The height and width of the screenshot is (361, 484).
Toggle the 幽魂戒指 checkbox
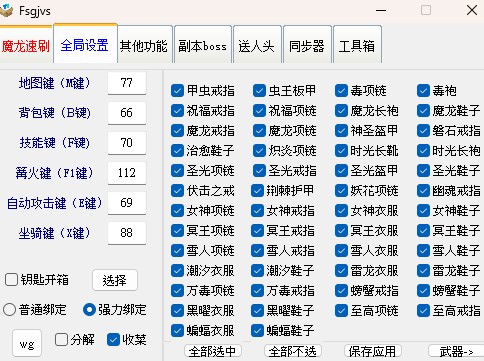click(x=423, y=191)
